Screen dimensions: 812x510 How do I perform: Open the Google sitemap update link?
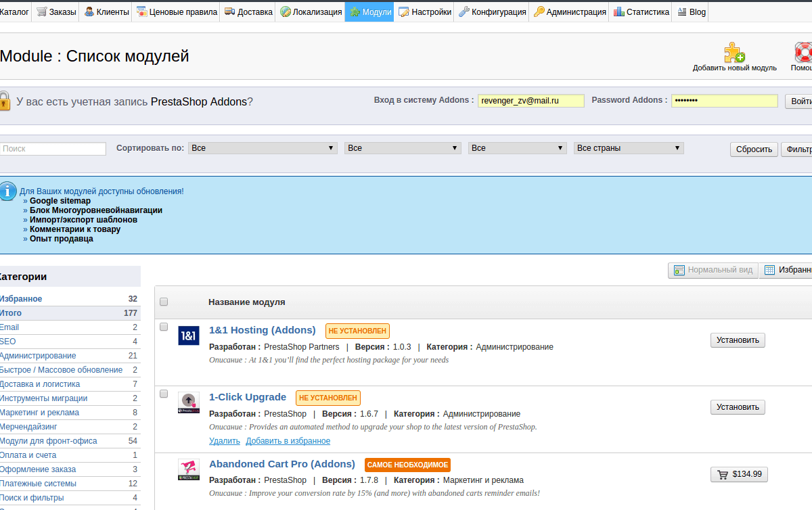point(60,201)
